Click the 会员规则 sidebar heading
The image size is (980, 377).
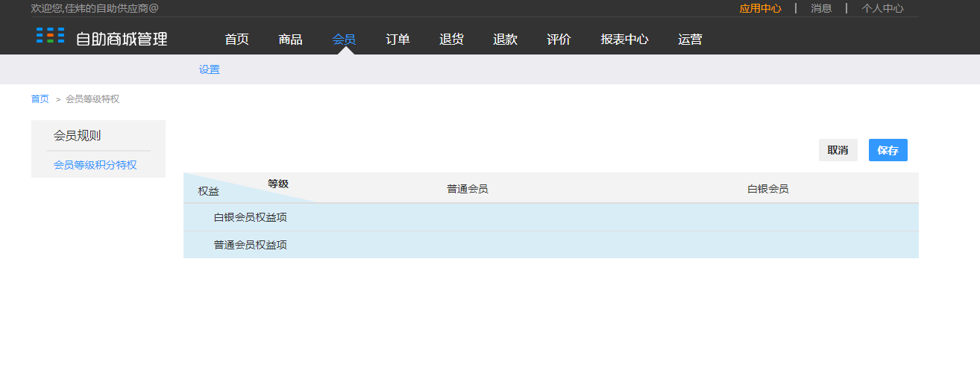point(77,135)
